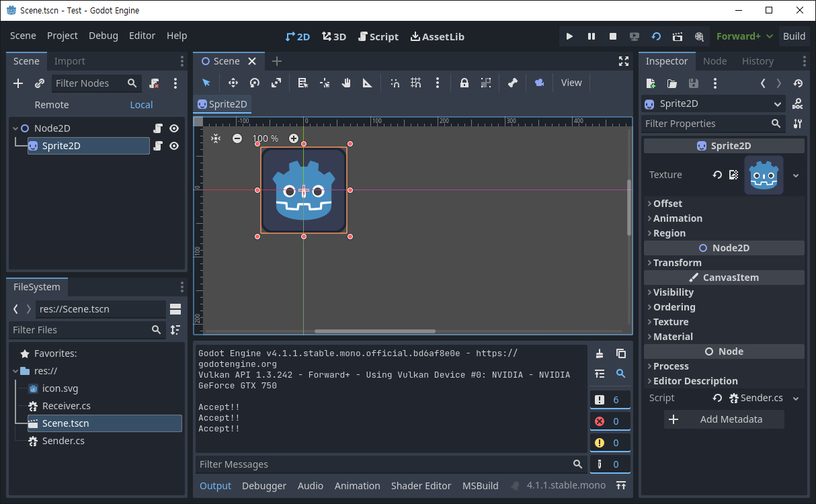Switch to 3D workspace
816x504 pixels.
coord(333,36)
